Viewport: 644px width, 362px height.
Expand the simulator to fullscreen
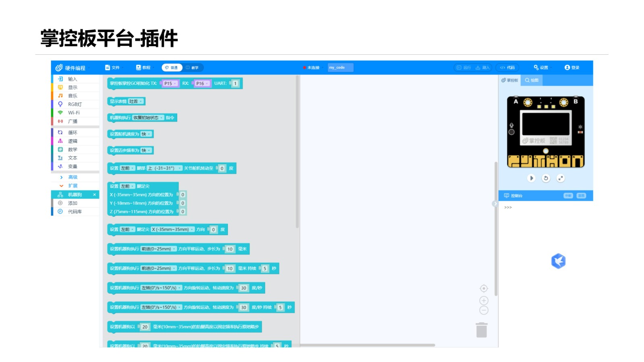(560, 178)
